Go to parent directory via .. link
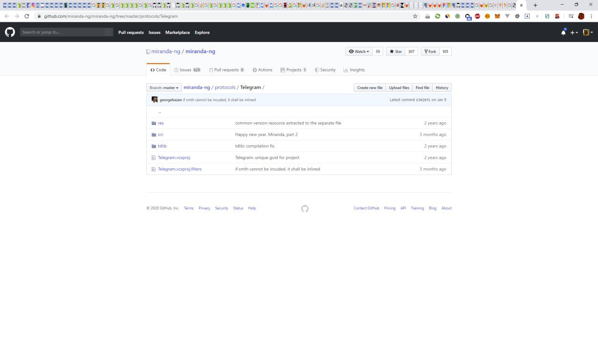 160,112
